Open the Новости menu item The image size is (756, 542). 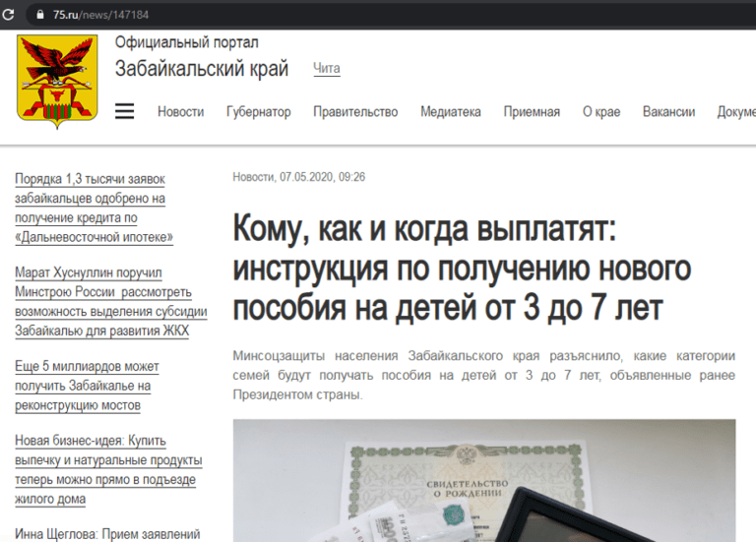coord(181,112)
